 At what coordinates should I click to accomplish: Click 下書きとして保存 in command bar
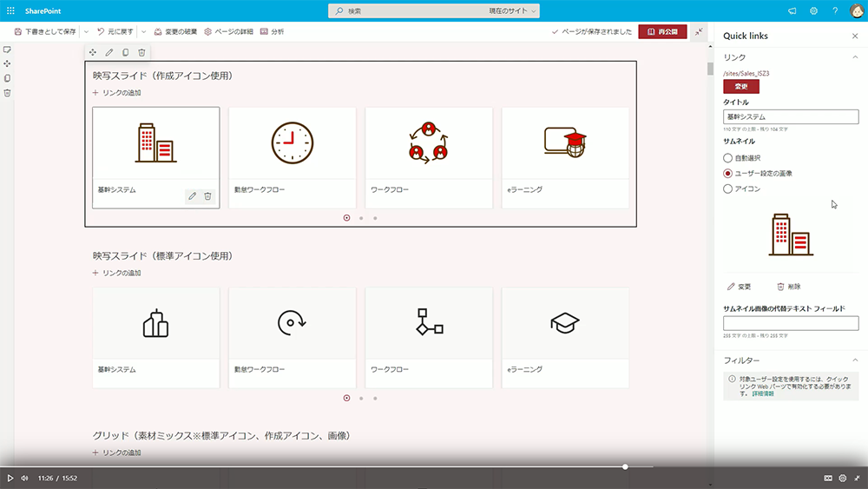click(45, 31)
